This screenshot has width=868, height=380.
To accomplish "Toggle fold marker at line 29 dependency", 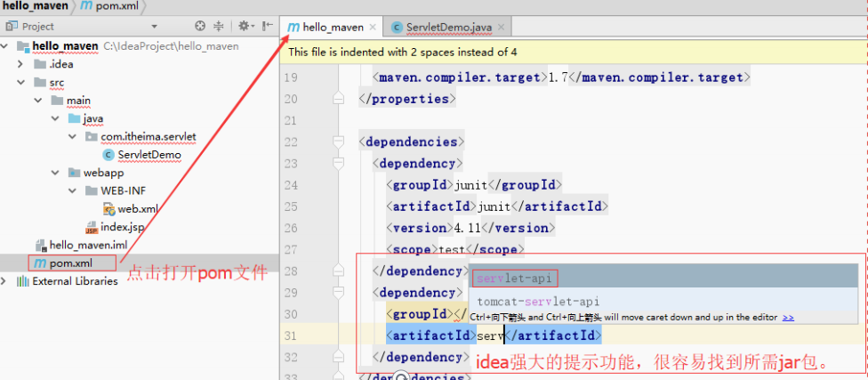I will coord(338,293).
